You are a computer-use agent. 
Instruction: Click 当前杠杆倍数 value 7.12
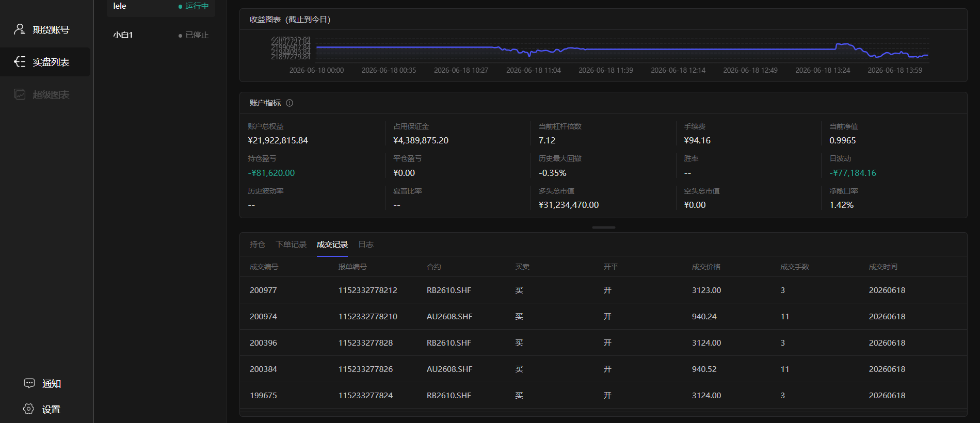pos(547,140)
